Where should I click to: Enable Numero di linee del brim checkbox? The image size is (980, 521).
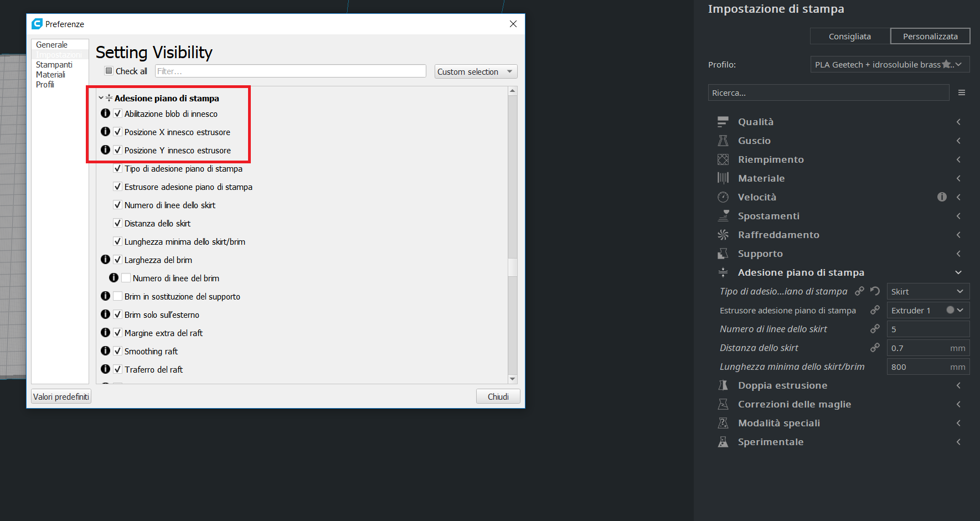(126, 278)
